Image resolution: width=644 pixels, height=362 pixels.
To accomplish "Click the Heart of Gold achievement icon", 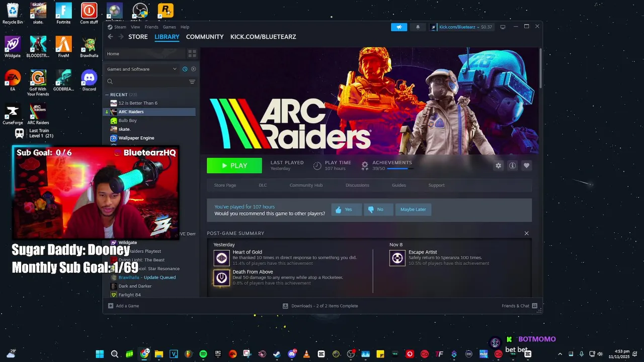I will 221,258.
